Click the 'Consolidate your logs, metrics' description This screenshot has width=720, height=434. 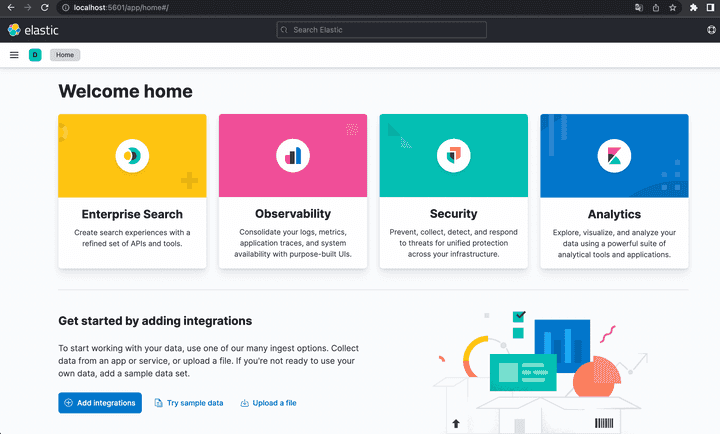tap(293, 243)
